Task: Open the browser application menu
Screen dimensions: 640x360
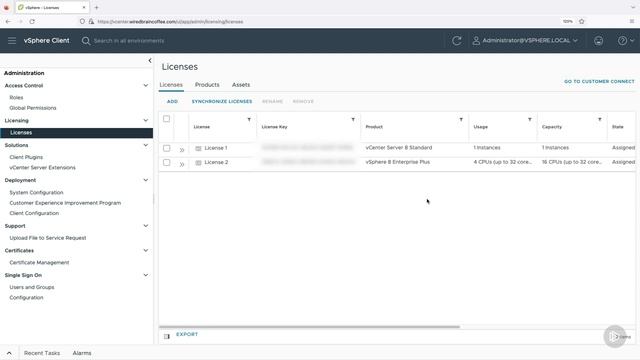Action: point(631,21)
